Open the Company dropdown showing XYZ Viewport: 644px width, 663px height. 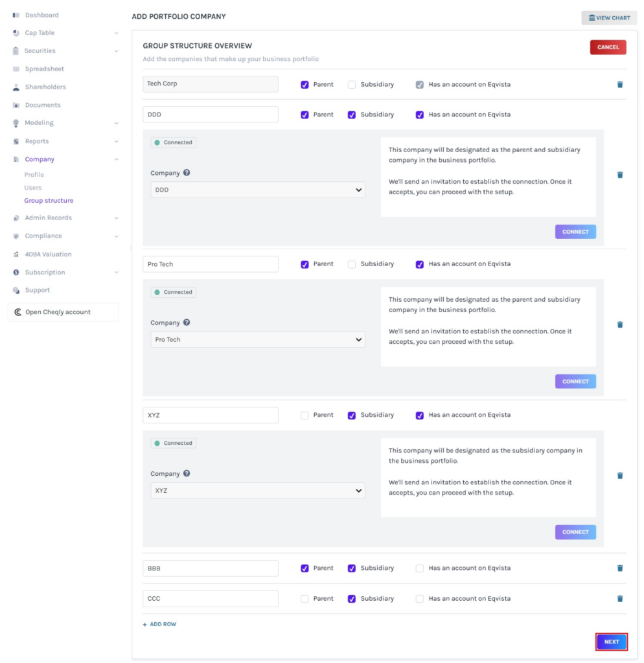(x=257, y=491)
